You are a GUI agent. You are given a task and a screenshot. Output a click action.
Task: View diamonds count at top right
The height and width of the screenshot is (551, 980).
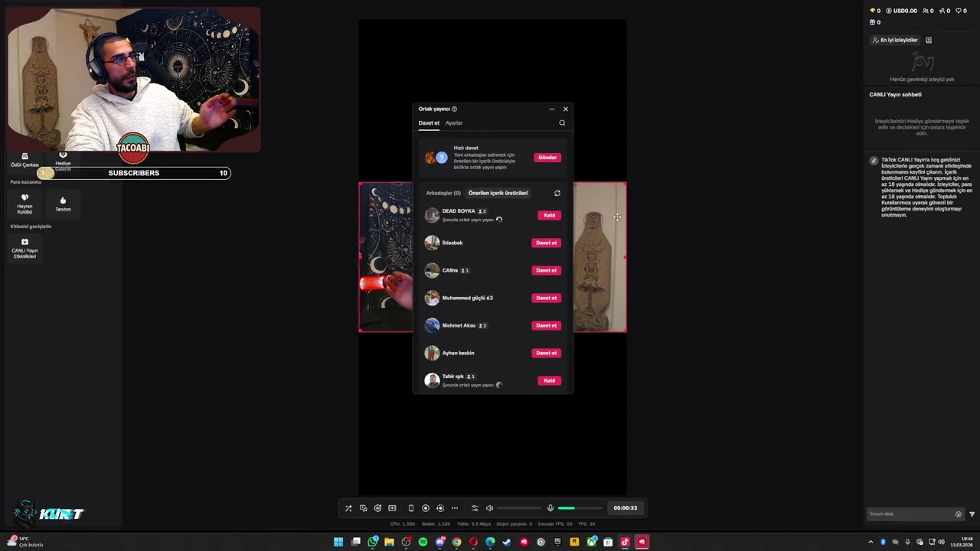875,11
